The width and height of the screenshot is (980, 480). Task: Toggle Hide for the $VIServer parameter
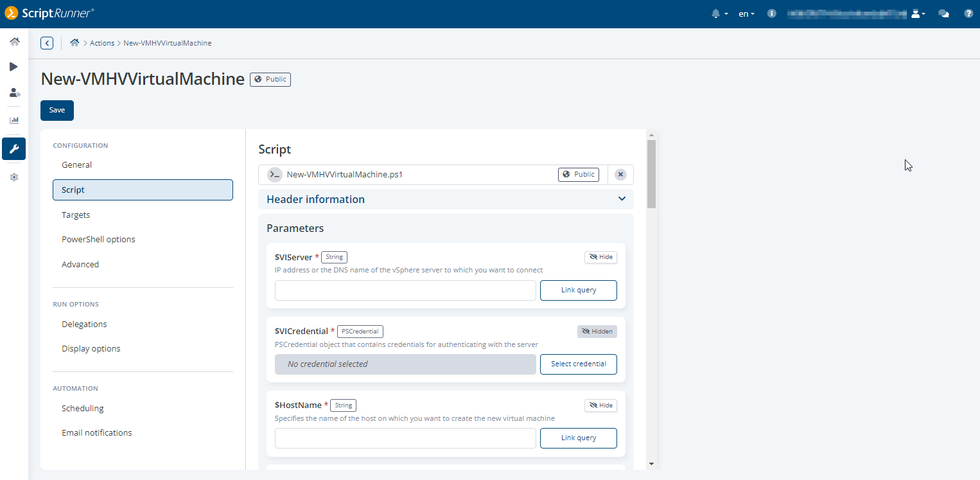pos(600,257)
